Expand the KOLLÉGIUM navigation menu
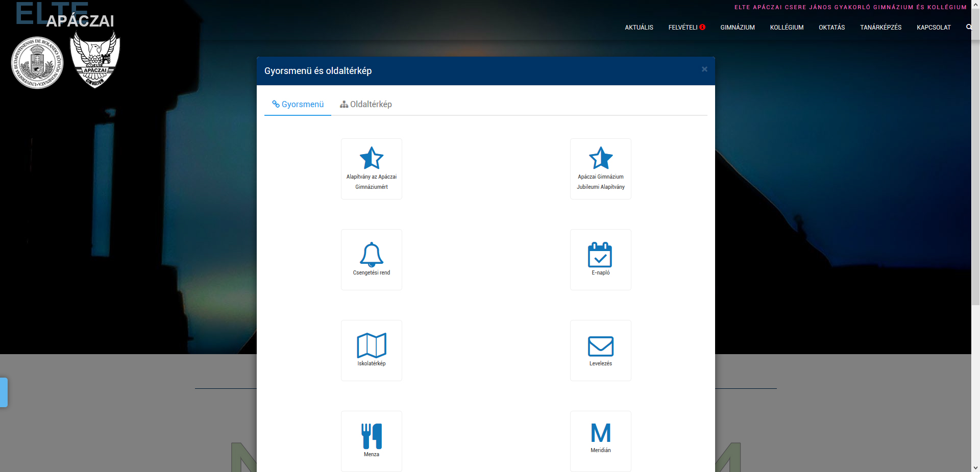 pos(787,28)
